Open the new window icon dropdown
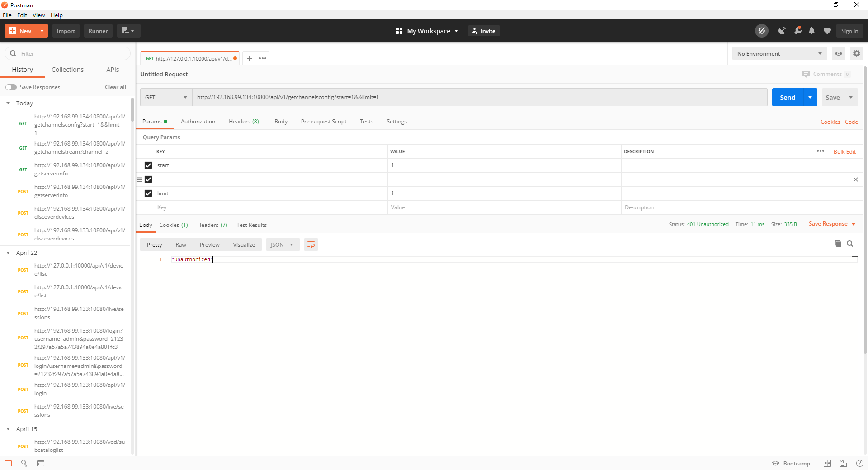Screen dimensions: 868x470 128,31
